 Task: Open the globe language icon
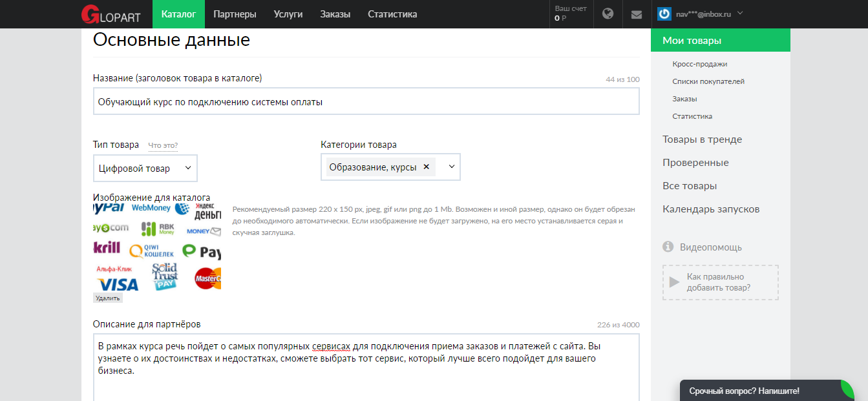pos(608,14)
